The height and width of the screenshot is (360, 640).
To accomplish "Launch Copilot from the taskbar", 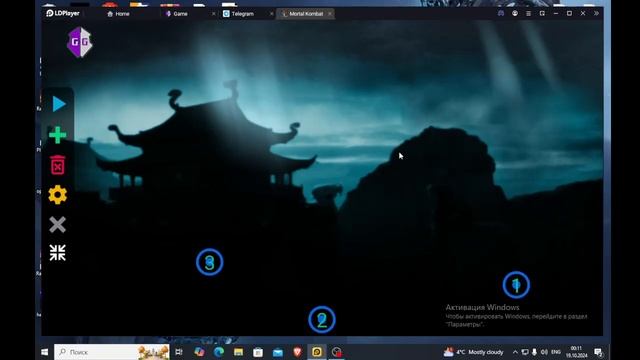I will tap(199, 352).
